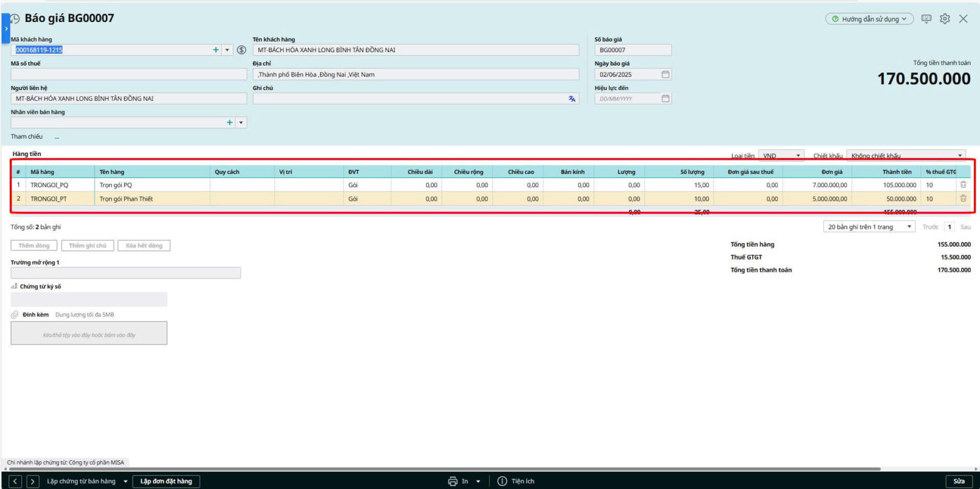The width and height of the screenshot is (980, 489).
Task: Open the calendar for Hiệu lực đến
Action: (665, 99)
